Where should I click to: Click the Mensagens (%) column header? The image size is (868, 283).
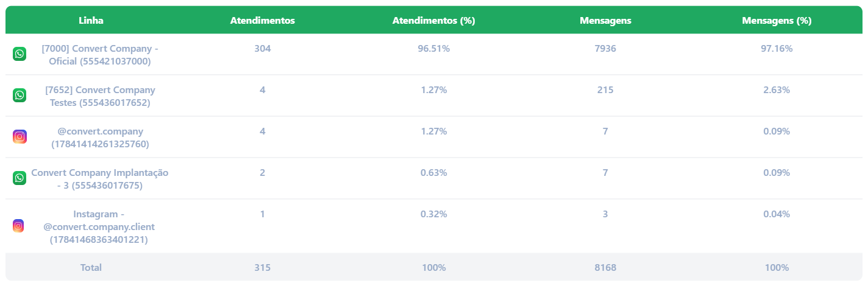click(777, 21)
